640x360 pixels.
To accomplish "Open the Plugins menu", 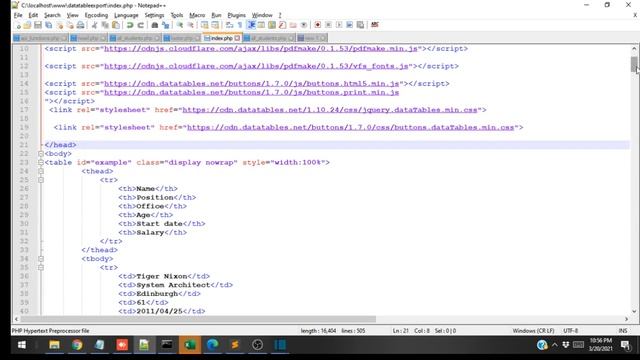I will (236, 15).
